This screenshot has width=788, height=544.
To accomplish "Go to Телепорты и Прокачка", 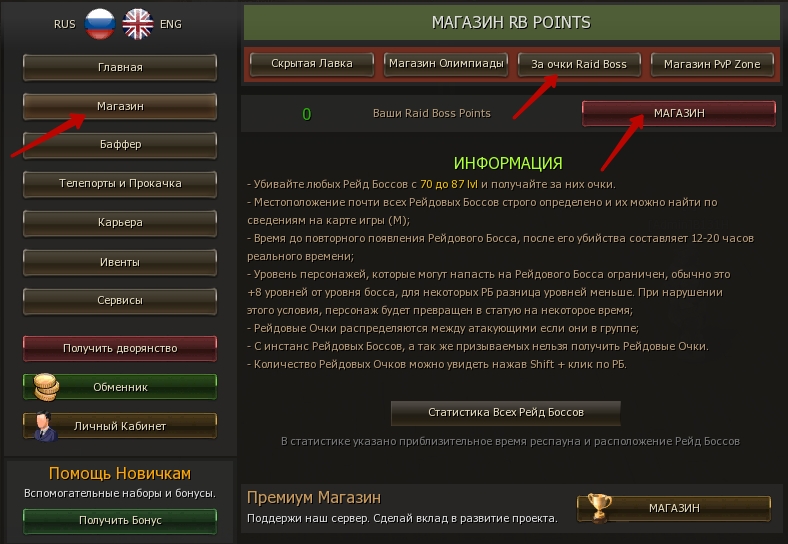I will tap(120, 184).
